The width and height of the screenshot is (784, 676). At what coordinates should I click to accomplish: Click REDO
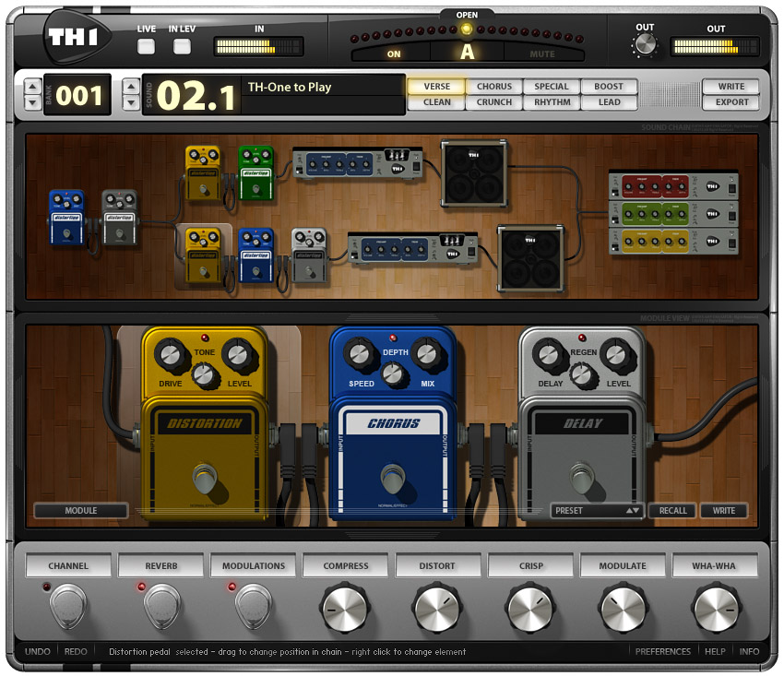(x=76, y=651)
